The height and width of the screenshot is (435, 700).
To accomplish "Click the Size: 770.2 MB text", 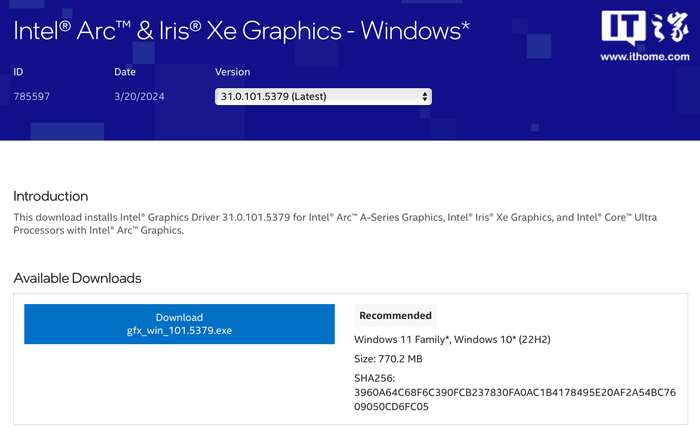I will (392, 359).
